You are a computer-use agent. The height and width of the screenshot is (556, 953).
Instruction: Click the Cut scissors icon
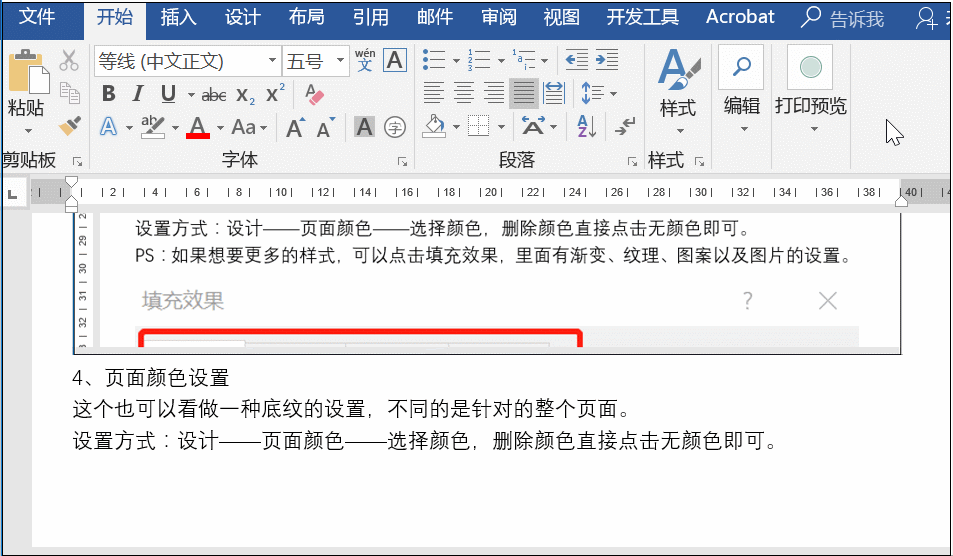click(69, 61)
